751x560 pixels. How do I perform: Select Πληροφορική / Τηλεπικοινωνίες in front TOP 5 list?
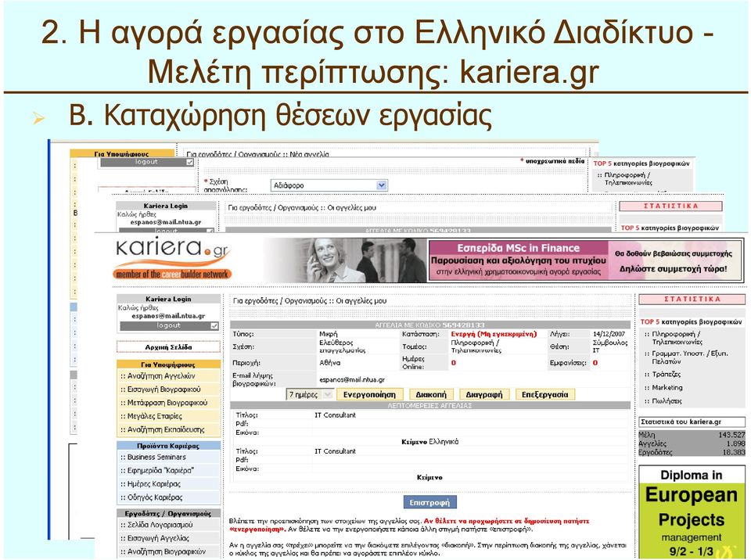(677, 338)
